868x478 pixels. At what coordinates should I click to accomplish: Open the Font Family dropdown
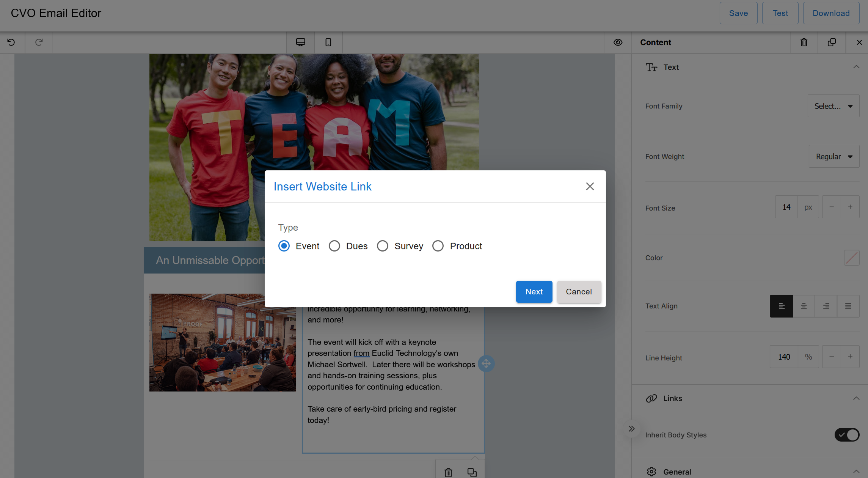click(x=833, y=106)
